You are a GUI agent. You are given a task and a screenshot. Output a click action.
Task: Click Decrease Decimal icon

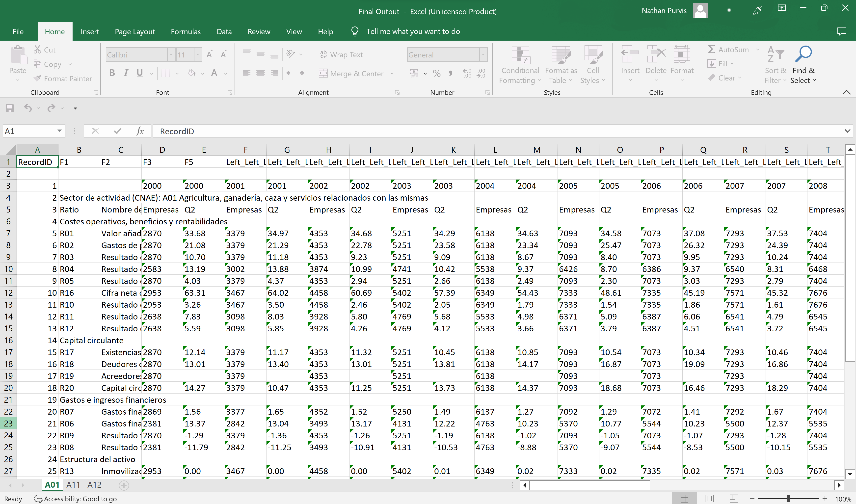tap(481, 73)
